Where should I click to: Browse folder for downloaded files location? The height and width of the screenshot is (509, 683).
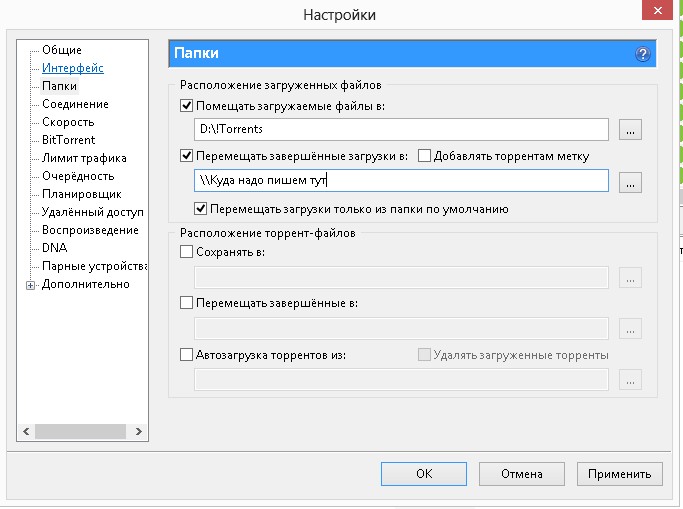(629, 129)
